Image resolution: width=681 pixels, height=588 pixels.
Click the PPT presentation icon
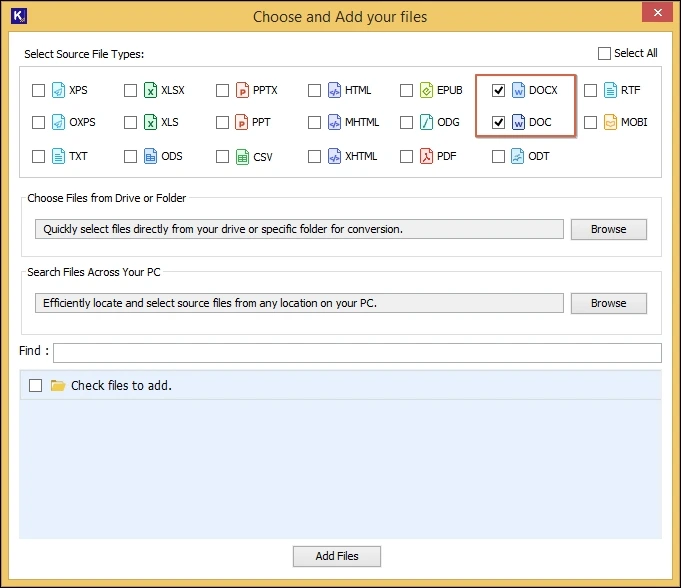[241, 122]
